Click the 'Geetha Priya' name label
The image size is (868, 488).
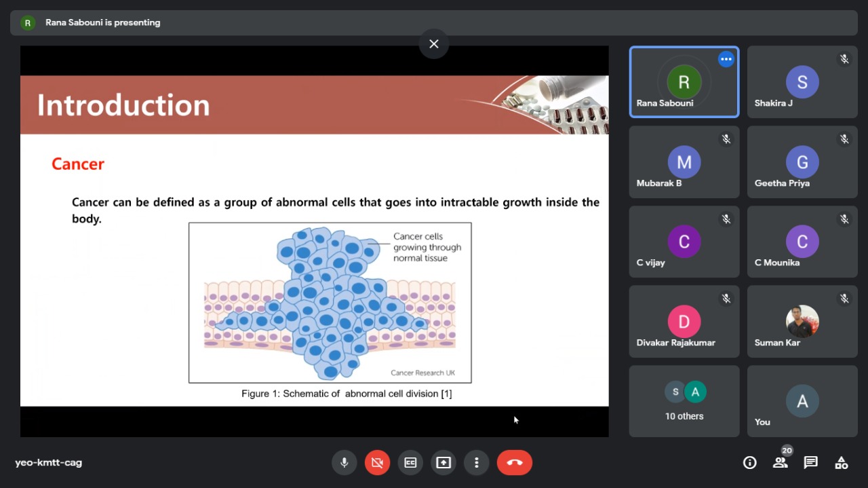[x=782, y=183]
